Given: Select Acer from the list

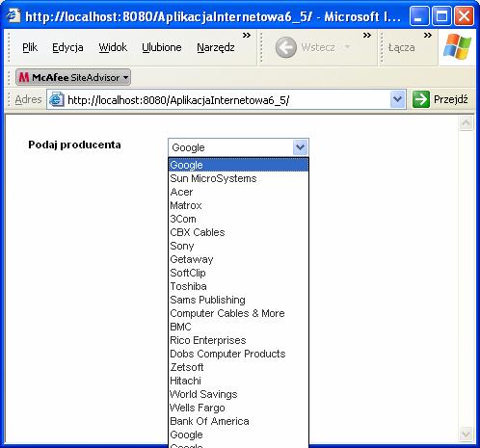Looking at the screenshot, I should click(238, 192).
